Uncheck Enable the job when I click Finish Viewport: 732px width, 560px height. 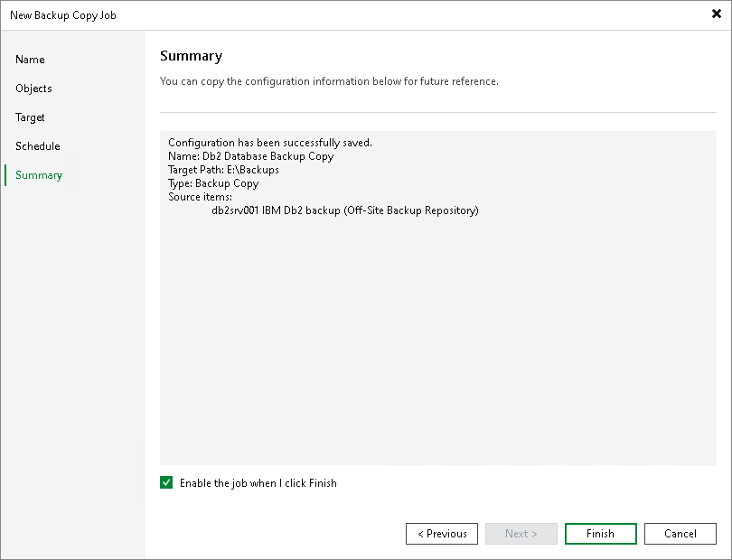click(166, 482)
